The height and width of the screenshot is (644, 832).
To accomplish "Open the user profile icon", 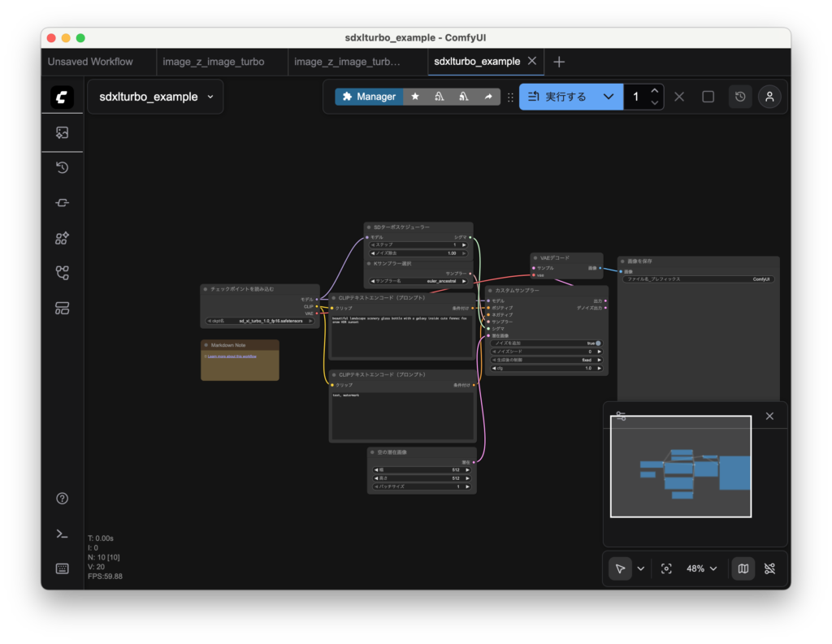I will pos(769,97).
